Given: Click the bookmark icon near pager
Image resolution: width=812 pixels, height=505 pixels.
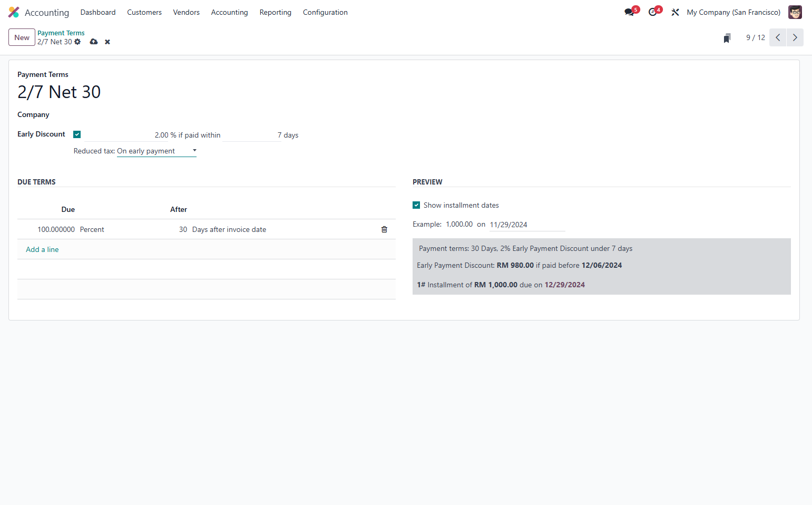Looking at the screenshot, I should (727, 38).
